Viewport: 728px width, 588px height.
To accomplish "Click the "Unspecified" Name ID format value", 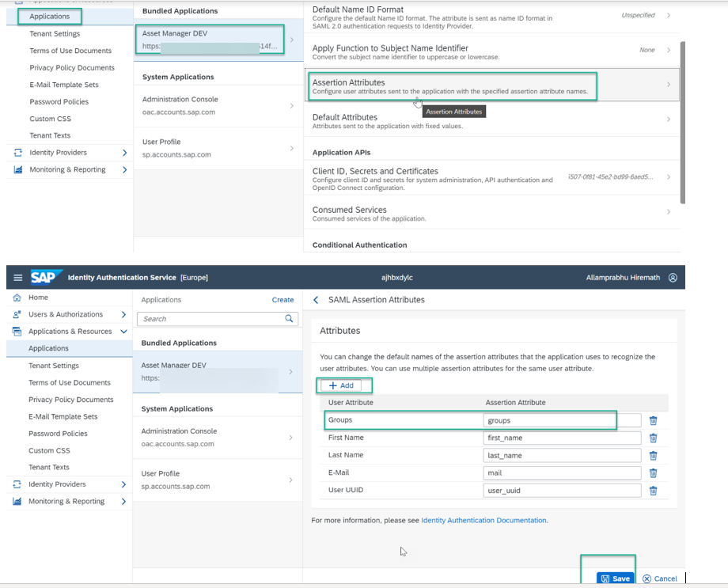I will (x=638, y=15).
